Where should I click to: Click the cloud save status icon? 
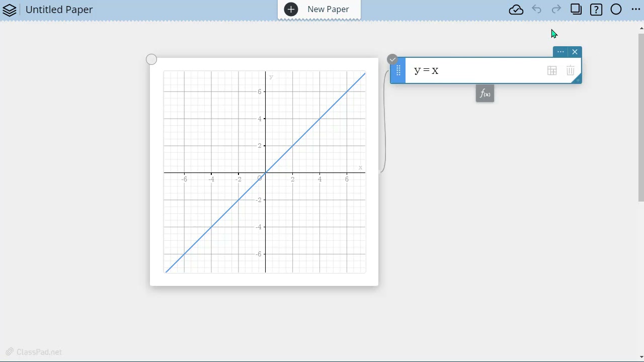pyautogui.click(x=516, y=10)
